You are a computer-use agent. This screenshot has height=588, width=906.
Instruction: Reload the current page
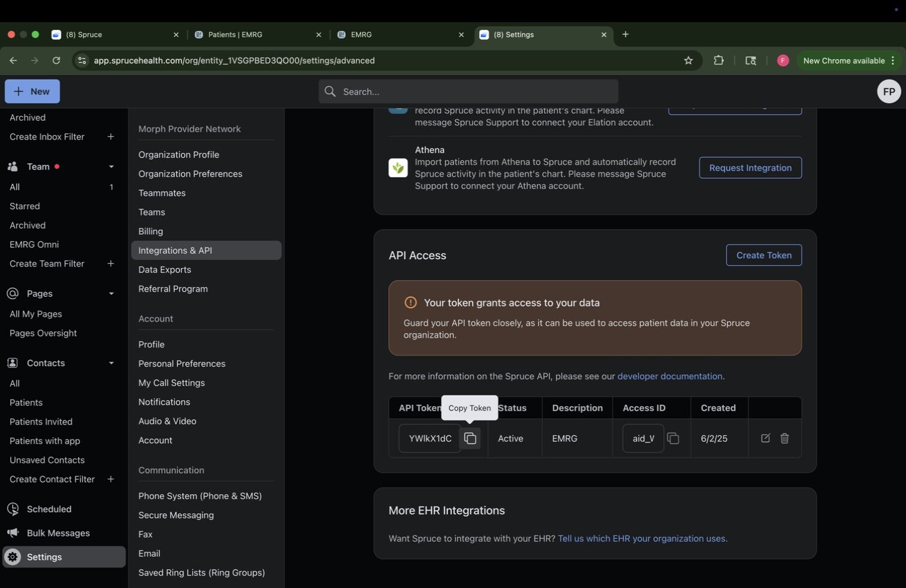point(56,60)
